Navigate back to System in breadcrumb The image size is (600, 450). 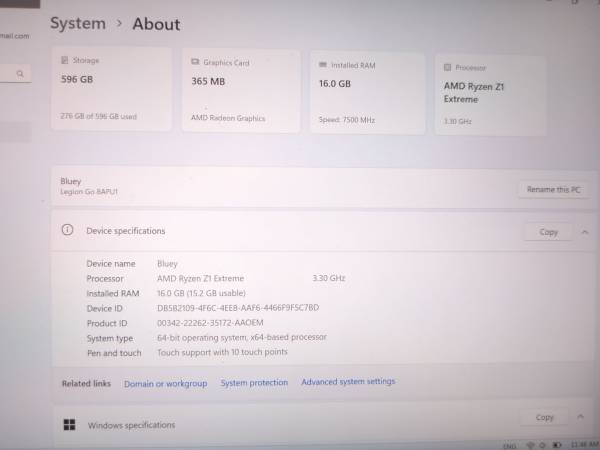tap(77, 23)
